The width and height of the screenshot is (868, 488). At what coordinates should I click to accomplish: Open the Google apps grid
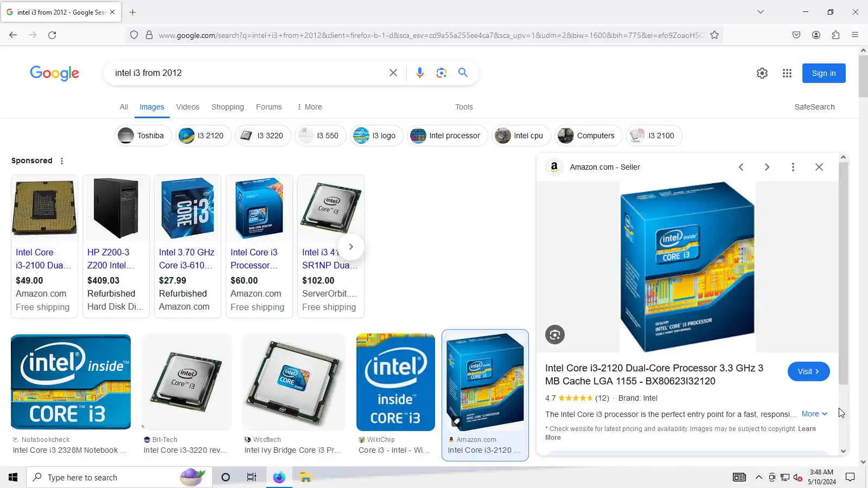pos(787,73)
